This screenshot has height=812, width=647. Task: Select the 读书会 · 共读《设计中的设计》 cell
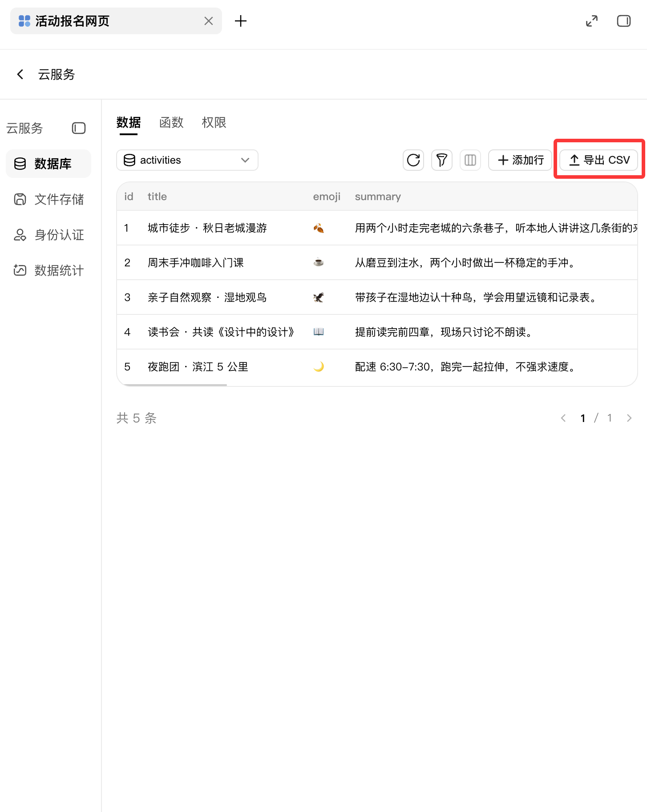click(x=221, y=332)
